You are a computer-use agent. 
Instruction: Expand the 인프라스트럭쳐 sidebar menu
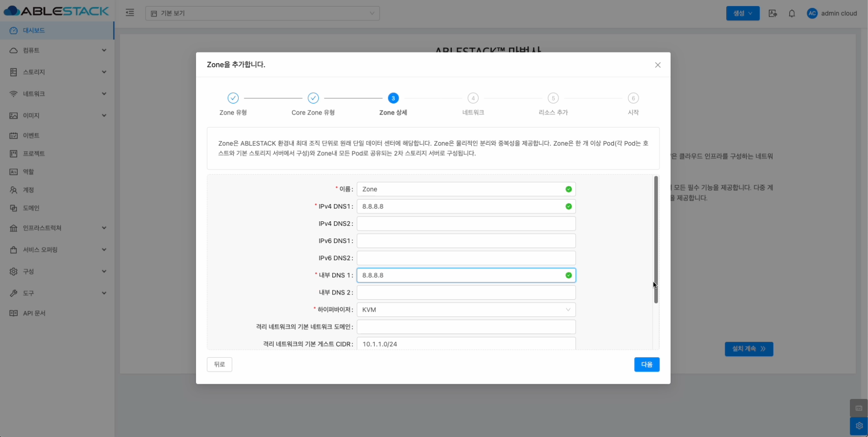[x=57, y=228]
